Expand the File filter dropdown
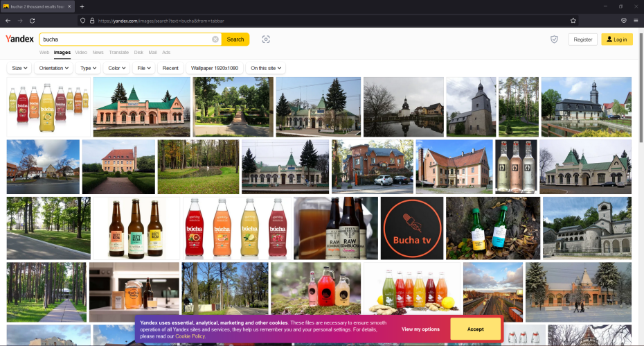Image resolution: width=644 pixels, height=346 pixels. [144, 68]
